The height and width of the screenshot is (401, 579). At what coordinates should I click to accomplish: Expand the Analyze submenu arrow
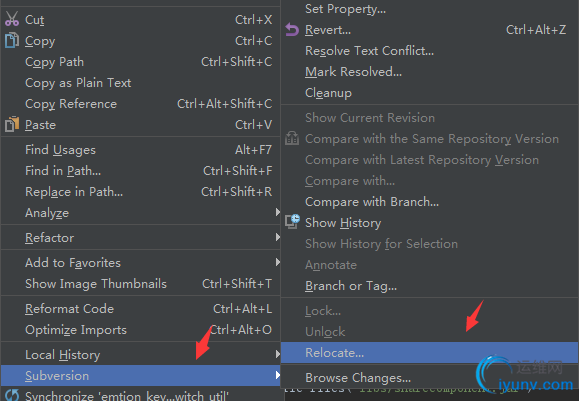277,212
